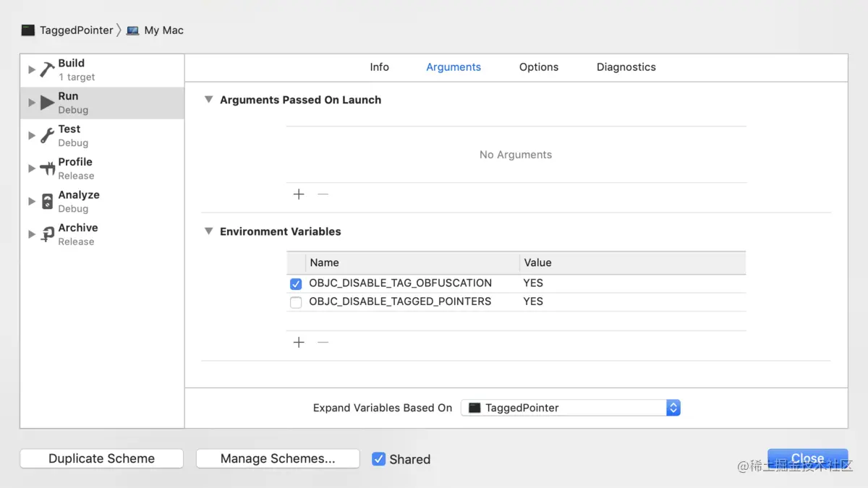Click the Duplicate Scheme button

[101, 458]
